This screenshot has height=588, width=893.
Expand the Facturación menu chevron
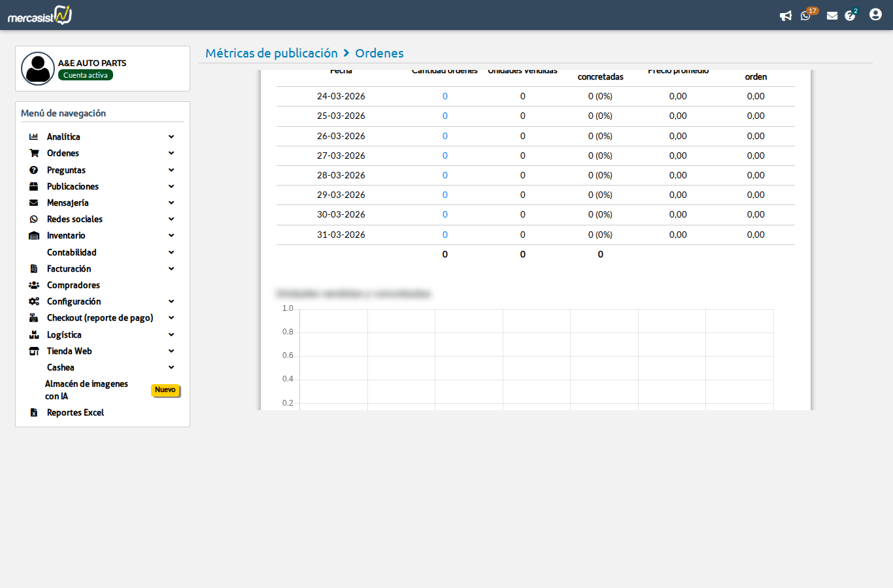coord(171,269)
